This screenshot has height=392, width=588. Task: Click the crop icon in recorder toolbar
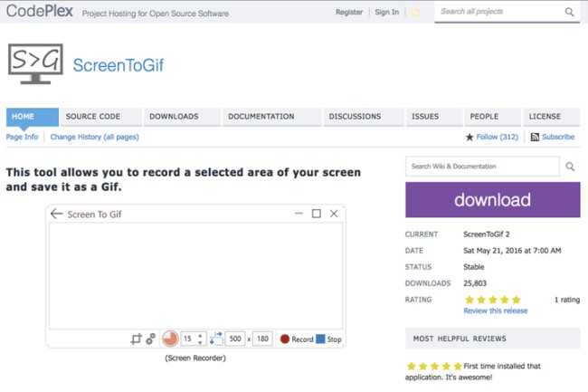136,339
